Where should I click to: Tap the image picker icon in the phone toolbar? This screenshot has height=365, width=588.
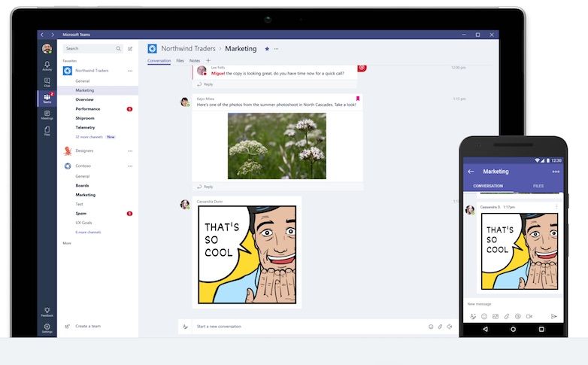[496, 317]
